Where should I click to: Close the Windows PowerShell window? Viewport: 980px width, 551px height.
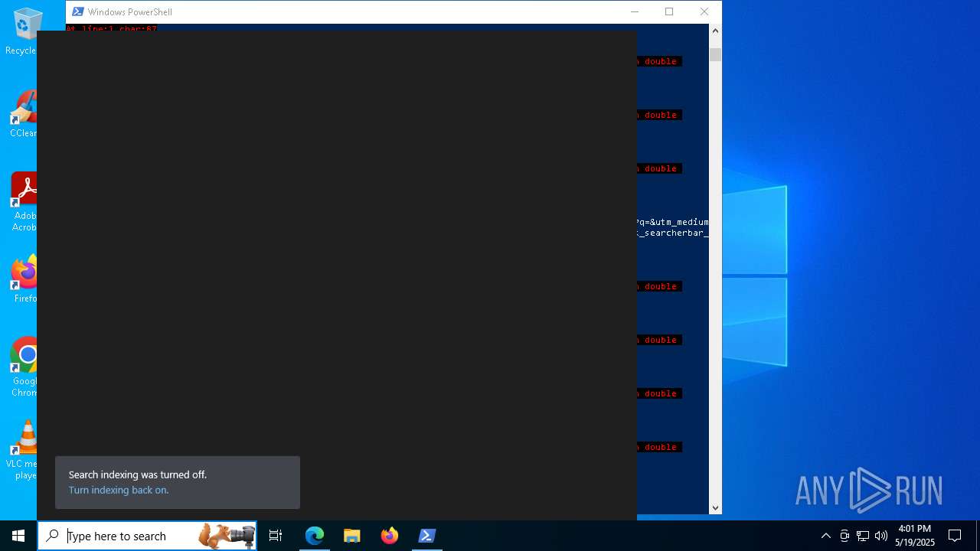tap(704, 11)
